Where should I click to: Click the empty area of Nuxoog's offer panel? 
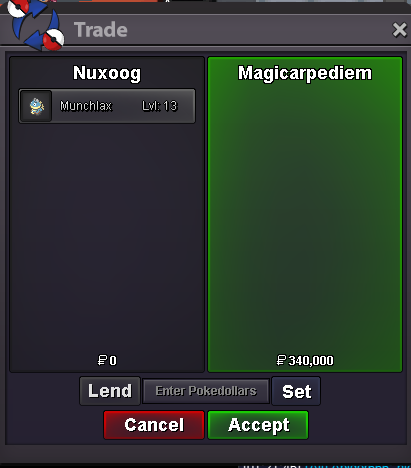(x=107, y=233)
